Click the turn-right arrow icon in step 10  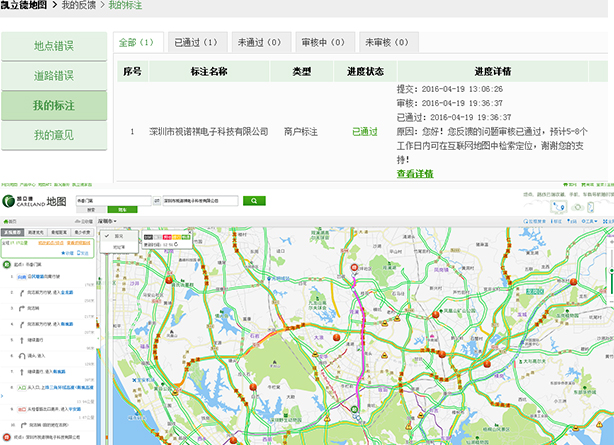coord(23,425)
